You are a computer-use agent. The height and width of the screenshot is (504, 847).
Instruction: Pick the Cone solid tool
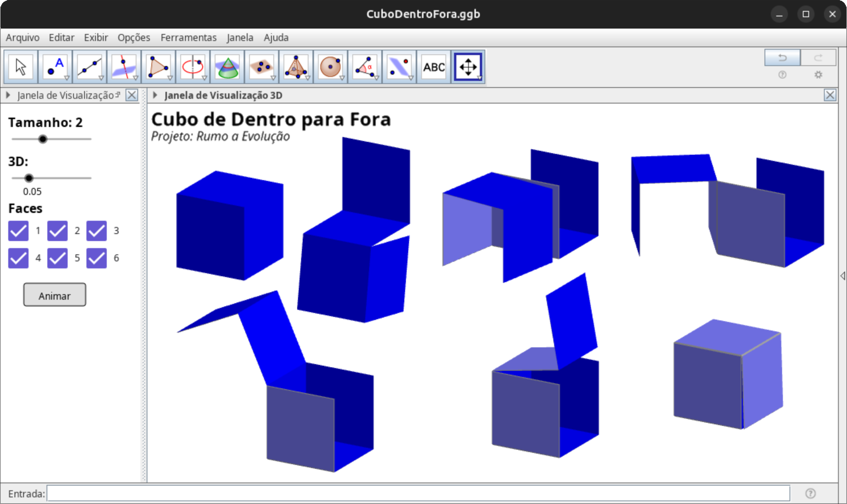227,67
